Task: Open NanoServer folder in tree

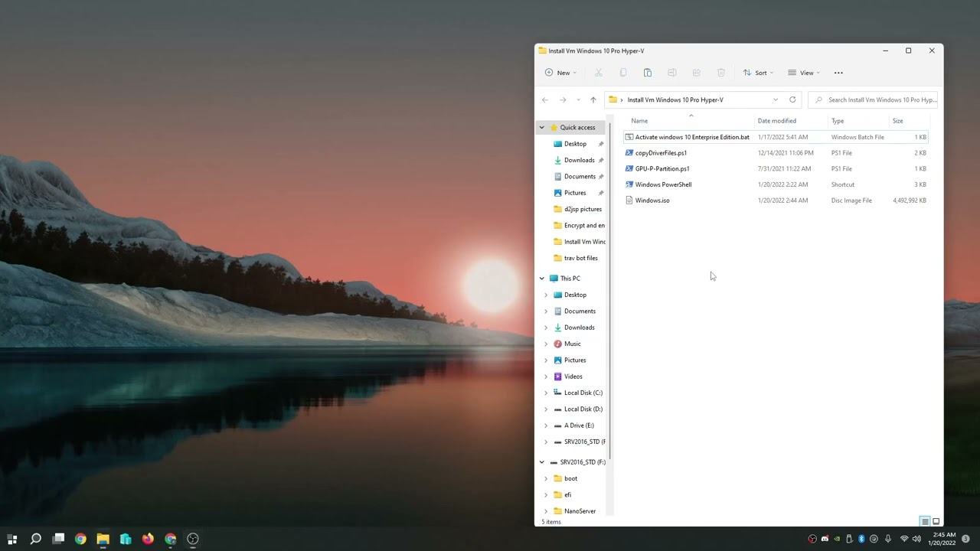Action: coord(579,511)
